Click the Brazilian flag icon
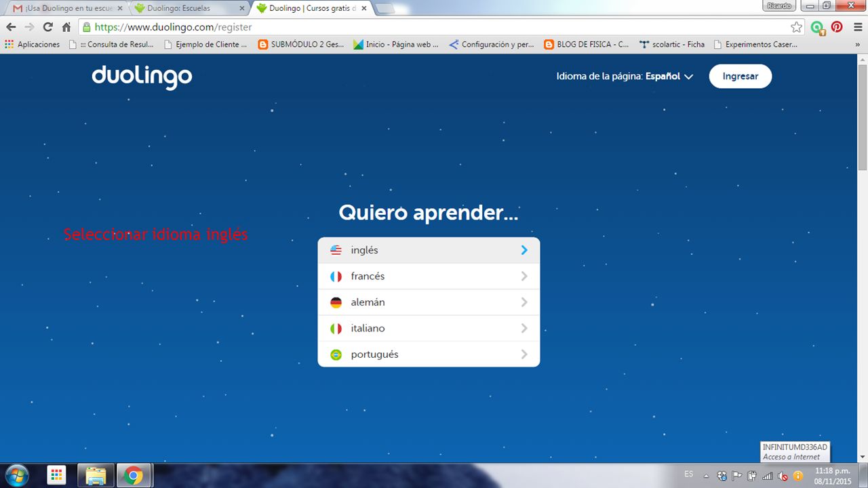The image size is (868, 488). click(336, 354)
